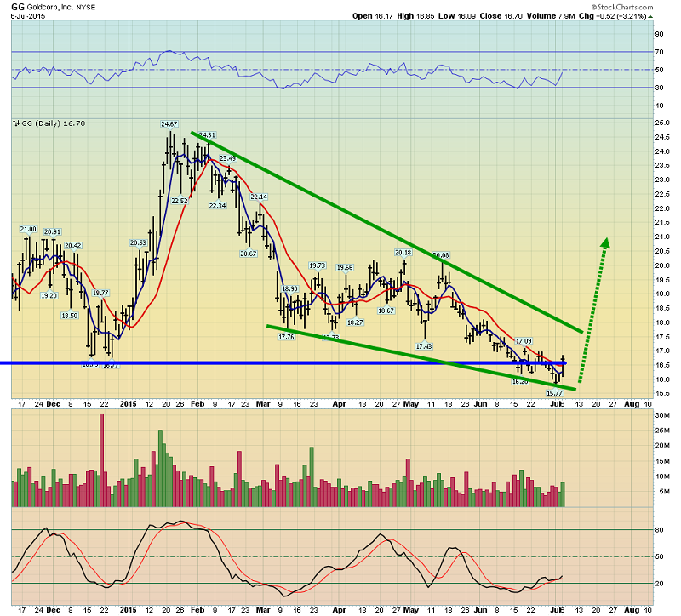
Task: Select the 6-Jul-2015 chart date
Action: click(28, 16)
